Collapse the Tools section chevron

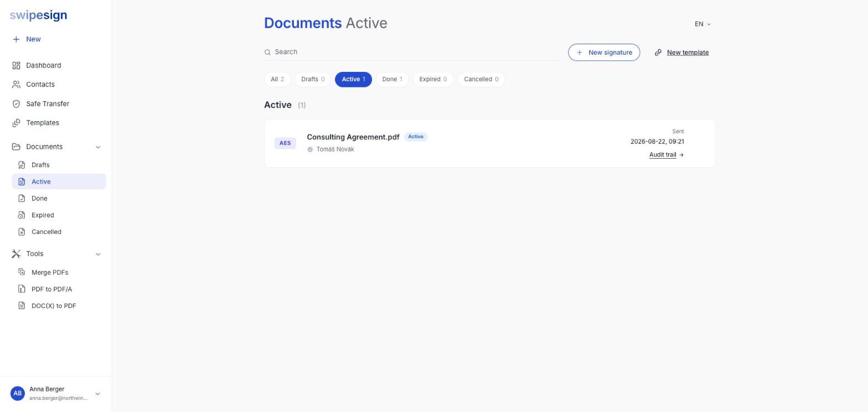pyautogui.click(x=98, y=254)
